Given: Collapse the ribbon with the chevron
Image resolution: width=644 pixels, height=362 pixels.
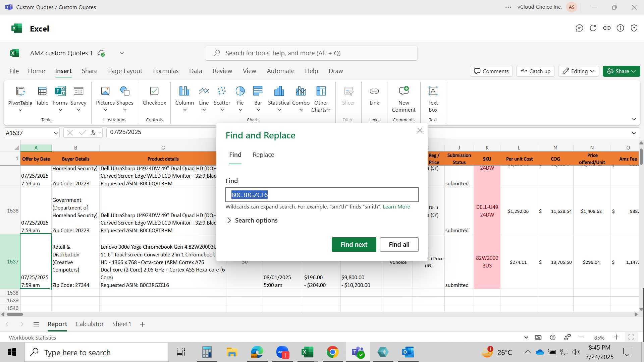Looking at the screenshot, I should click(x=634, y=119).
